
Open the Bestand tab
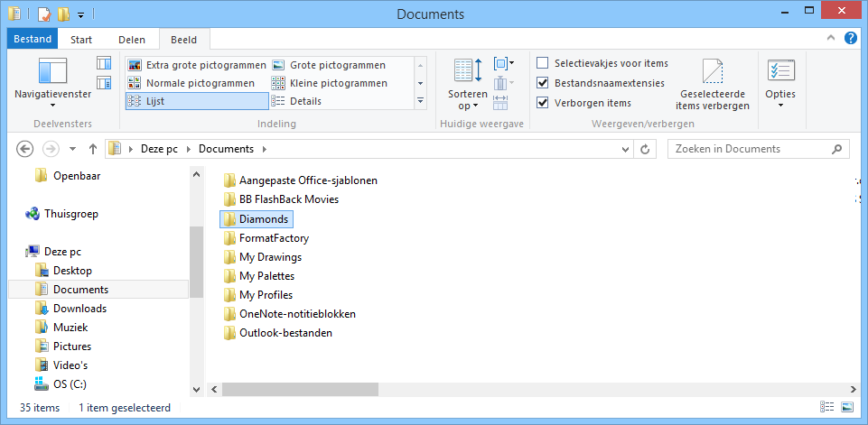point(33,40)
